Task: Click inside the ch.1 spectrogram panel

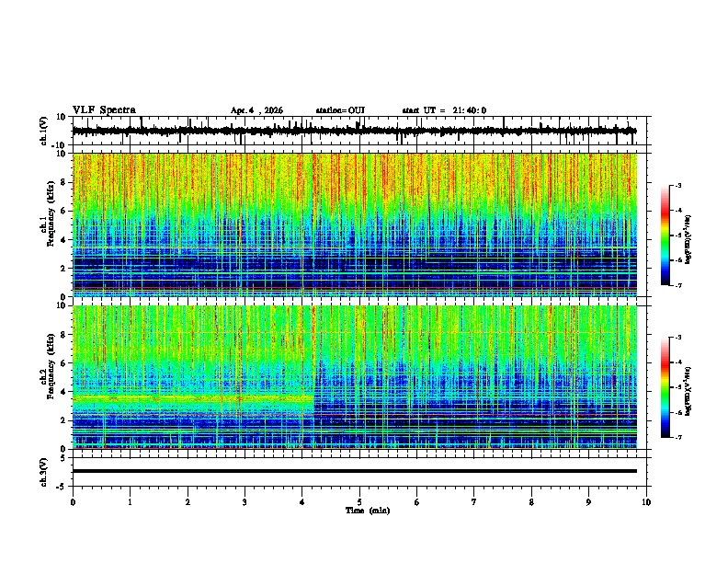Action: 355,224
